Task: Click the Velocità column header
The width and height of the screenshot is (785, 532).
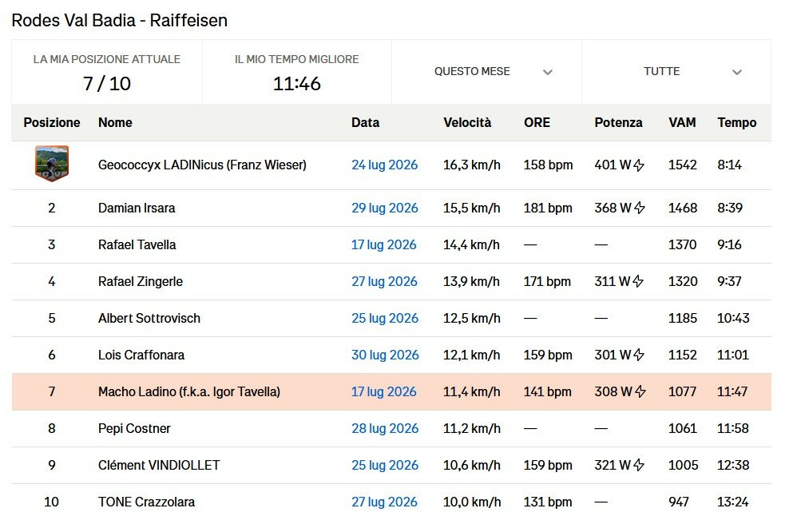Action: click(x=467, y=123)
